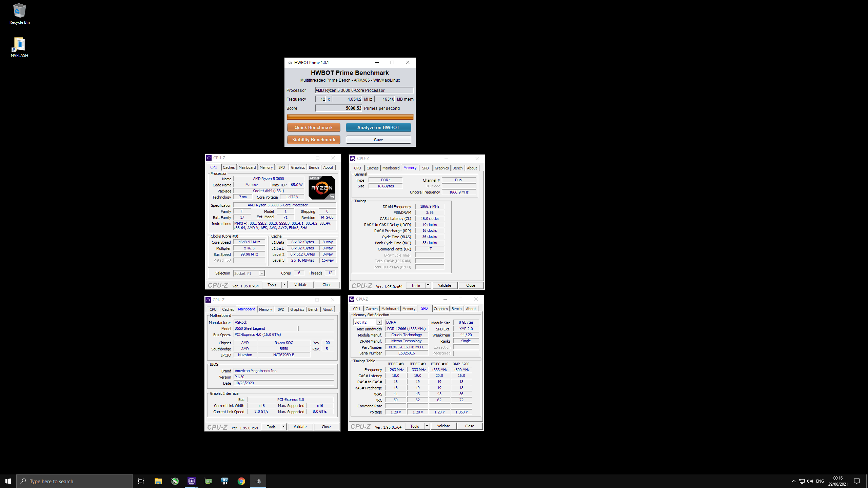This screenshot has width=868, height=488.
Task: Open the Recycle Bin desktop icon
Action: click(x=19, y=14)
